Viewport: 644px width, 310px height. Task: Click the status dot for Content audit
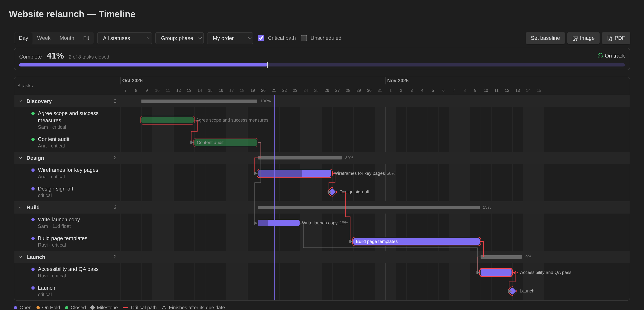click(x=33, y=139)
